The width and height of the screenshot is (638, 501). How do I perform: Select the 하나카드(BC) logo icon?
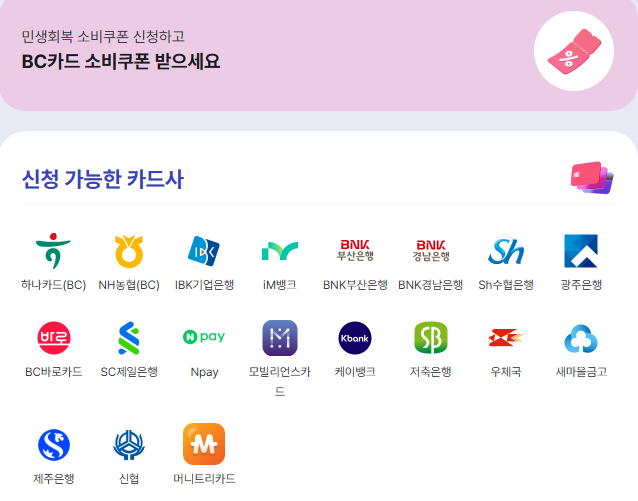coord(53,251)
